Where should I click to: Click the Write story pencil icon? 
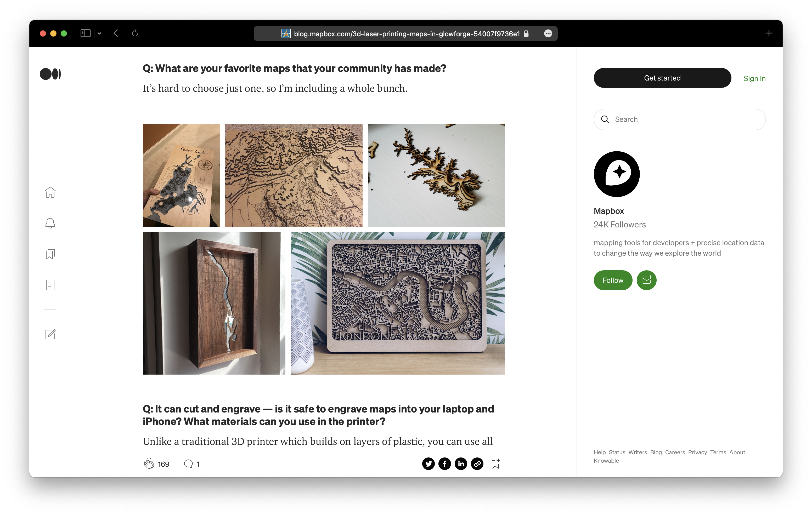click(x=50, y=334)
